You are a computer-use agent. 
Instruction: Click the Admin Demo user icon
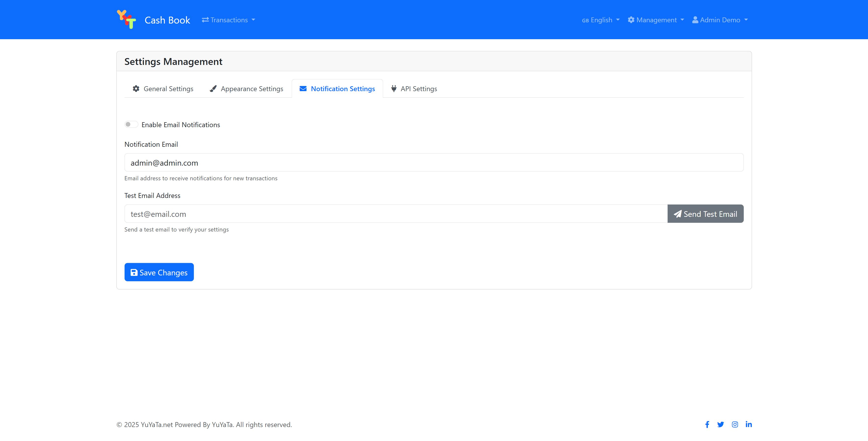(695, 20)
